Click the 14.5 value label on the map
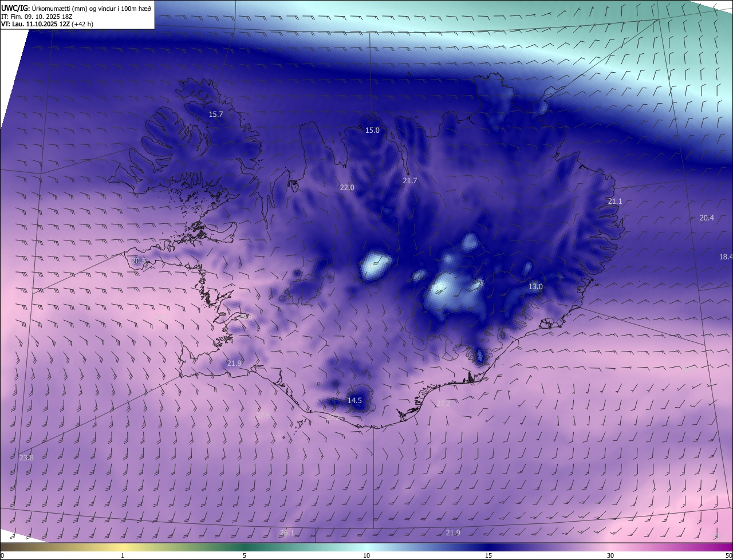Viewport: 733px width, 560px height. (x=354, y=401)
